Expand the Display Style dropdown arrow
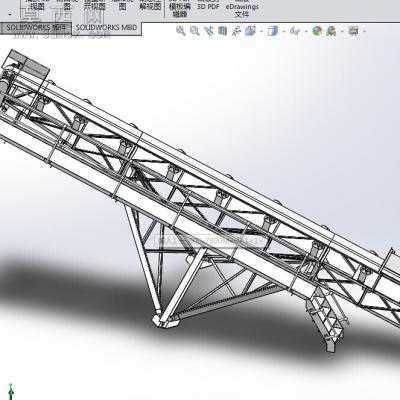Image resolution: width=400 pixels, height=400 pixels. point(284,32)
